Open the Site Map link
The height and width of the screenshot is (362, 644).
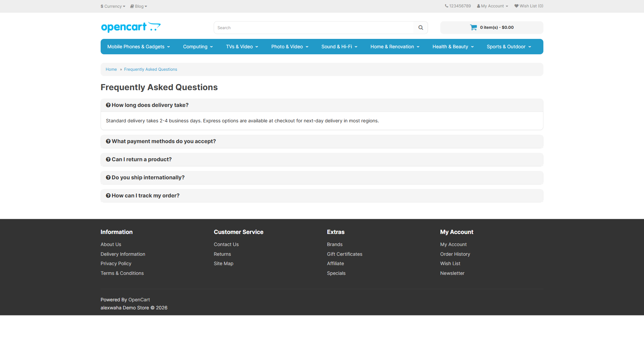pos(223,263)
